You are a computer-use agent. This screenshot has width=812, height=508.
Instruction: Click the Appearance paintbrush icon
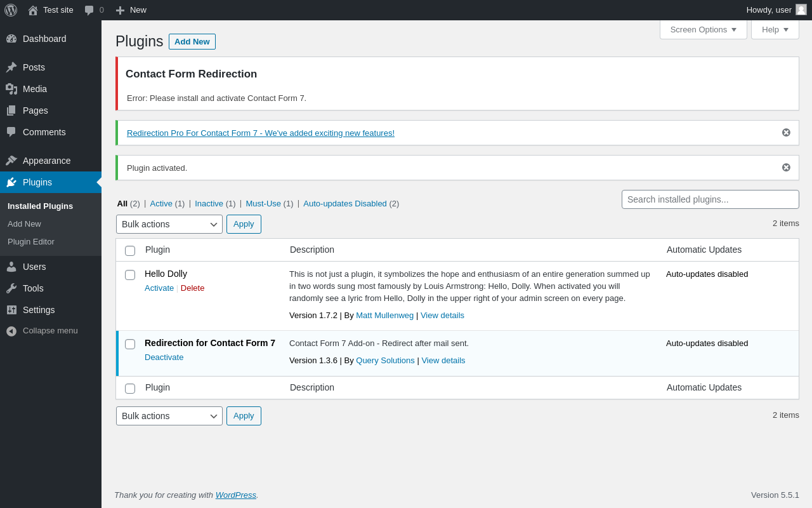[x=11, y=161]
